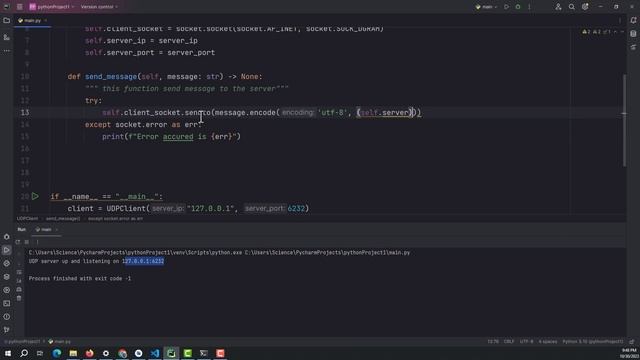This screenshot has height=360, width=640.
Task: Clear Run console with trash icon
Action: click(19, 298)
